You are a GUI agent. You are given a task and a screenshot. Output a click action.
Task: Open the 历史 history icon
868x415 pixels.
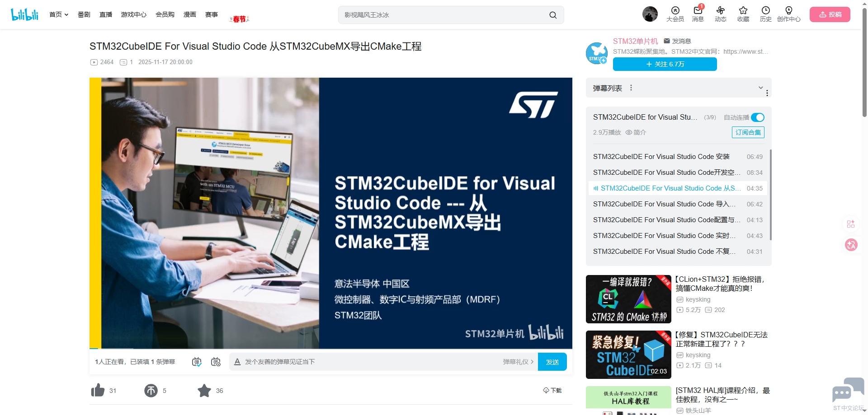(x=765, y=14)
